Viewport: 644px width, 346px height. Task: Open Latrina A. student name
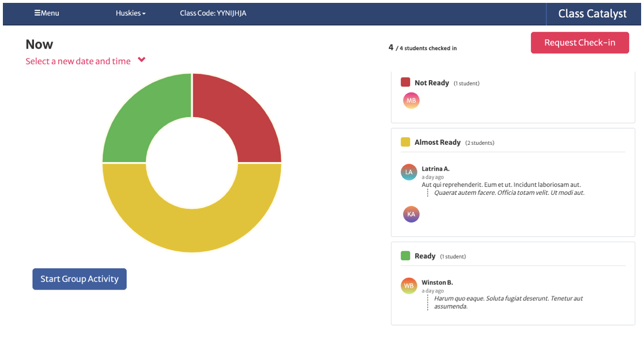click(x=435, y=168)
